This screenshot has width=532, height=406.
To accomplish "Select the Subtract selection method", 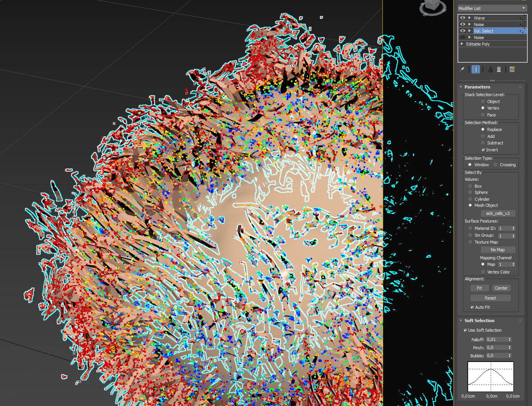I will [x=483, y=143].
